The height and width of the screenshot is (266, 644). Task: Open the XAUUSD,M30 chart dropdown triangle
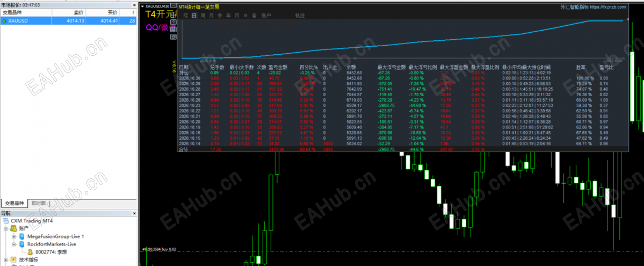142,6
